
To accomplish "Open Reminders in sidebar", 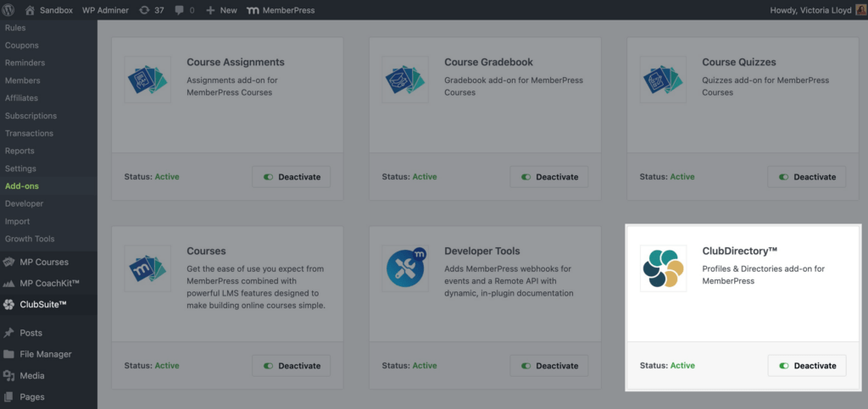I will coord(25,63).
